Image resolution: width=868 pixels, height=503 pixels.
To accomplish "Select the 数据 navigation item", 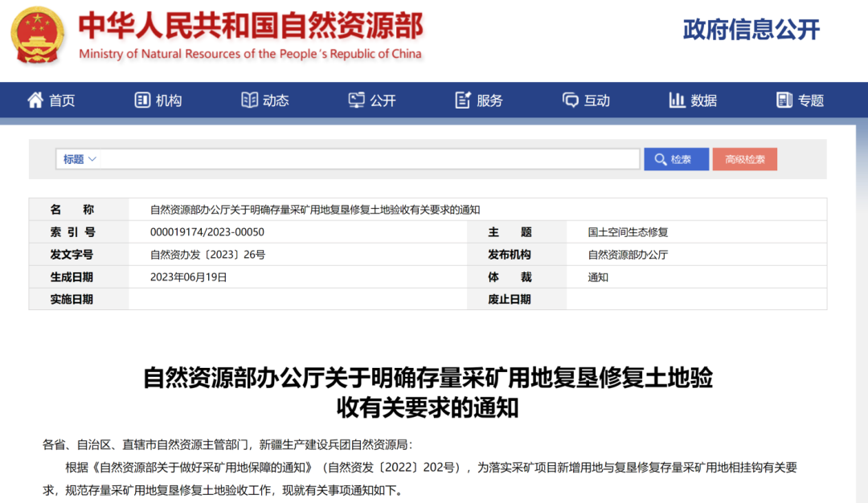I will pyautogui.click(x=703, y=100).
